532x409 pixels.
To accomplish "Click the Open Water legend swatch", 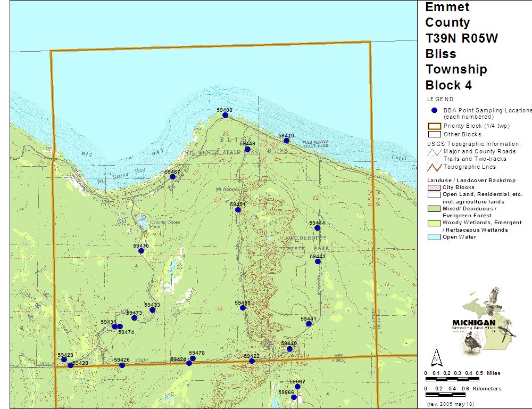I will 434,237.
